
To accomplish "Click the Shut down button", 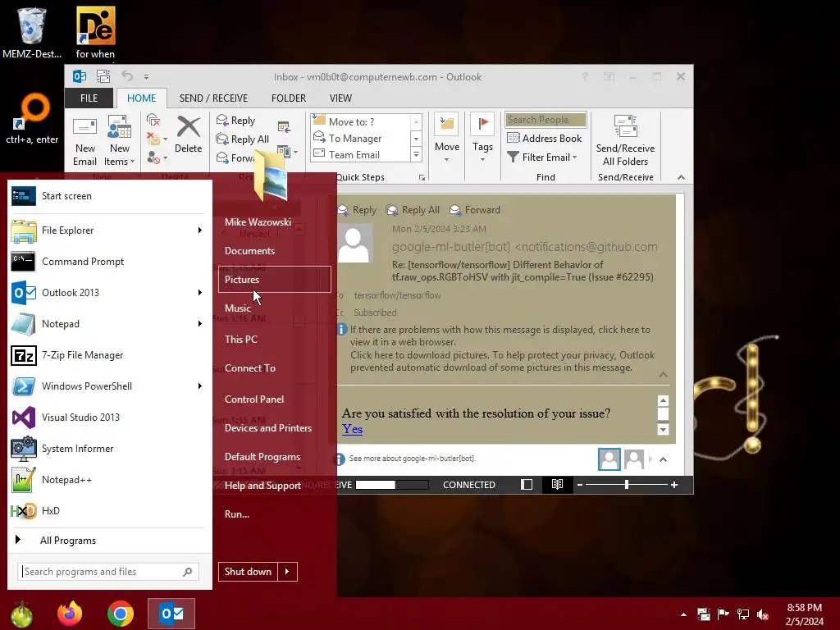I will click(x=248, y=572).
